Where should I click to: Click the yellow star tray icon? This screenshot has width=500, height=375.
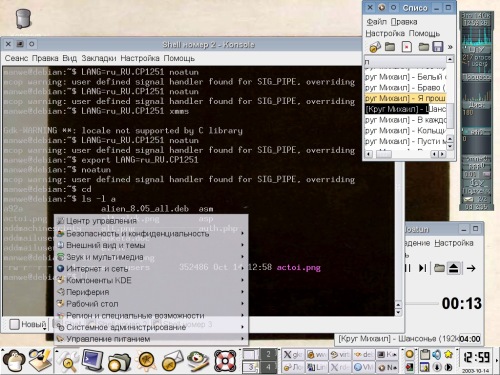pos(449,354)
